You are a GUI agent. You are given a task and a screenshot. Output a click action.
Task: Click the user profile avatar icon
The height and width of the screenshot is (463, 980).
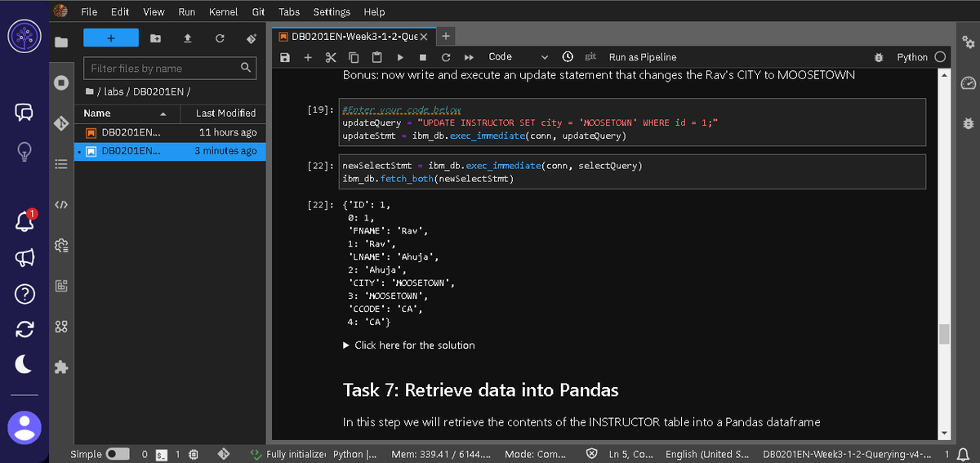coord(24,426)
